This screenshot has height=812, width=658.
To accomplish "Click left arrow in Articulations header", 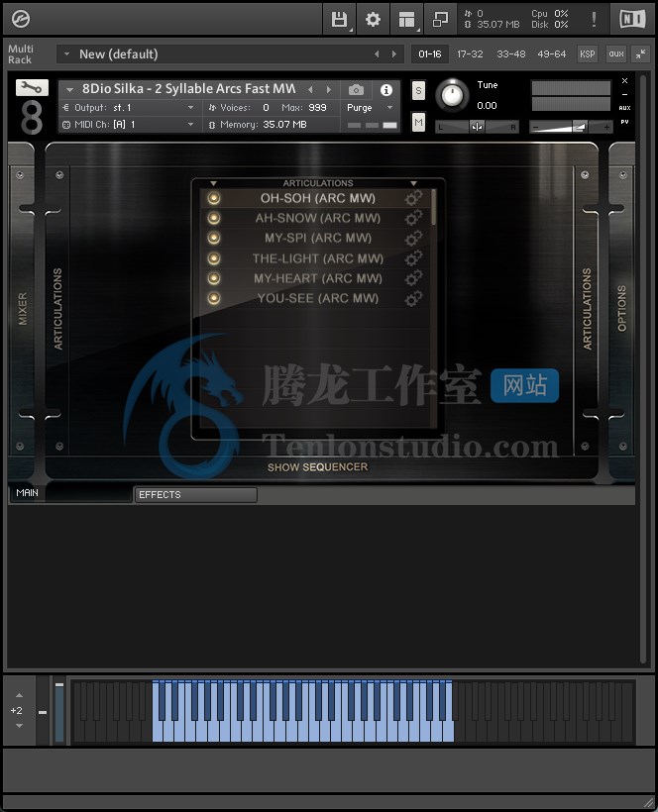I will 213,183.
